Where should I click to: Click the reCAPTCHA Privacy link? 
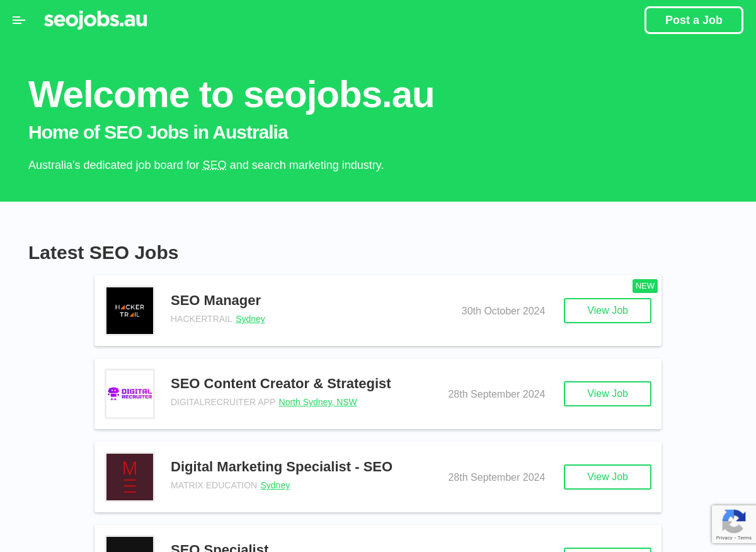pyautogui.click(x=724, y=538)
